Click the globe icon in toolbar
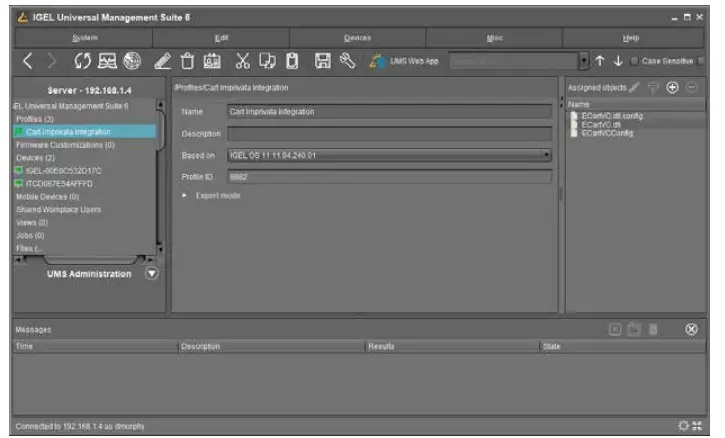The height and width of the screenshot is (438, 725). point(132,61)
